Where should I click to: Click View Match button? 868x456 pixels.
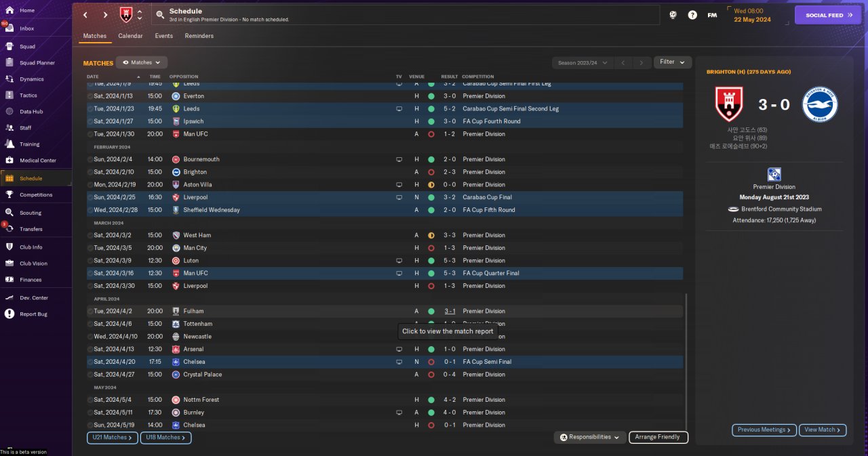pyautogui.click(x=823, y=430)
